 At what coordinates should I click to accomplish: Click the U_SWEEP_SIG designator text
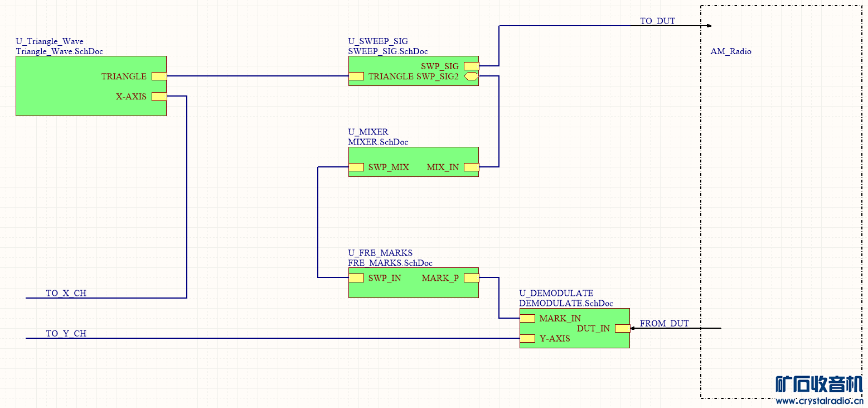378,41
